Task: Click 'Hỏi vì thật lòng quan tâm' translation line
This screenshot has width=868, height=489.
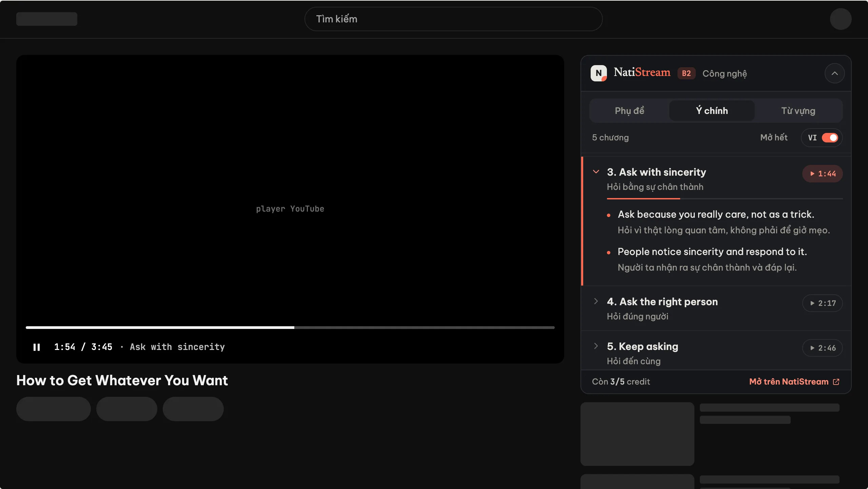Action: coord(724,230)
